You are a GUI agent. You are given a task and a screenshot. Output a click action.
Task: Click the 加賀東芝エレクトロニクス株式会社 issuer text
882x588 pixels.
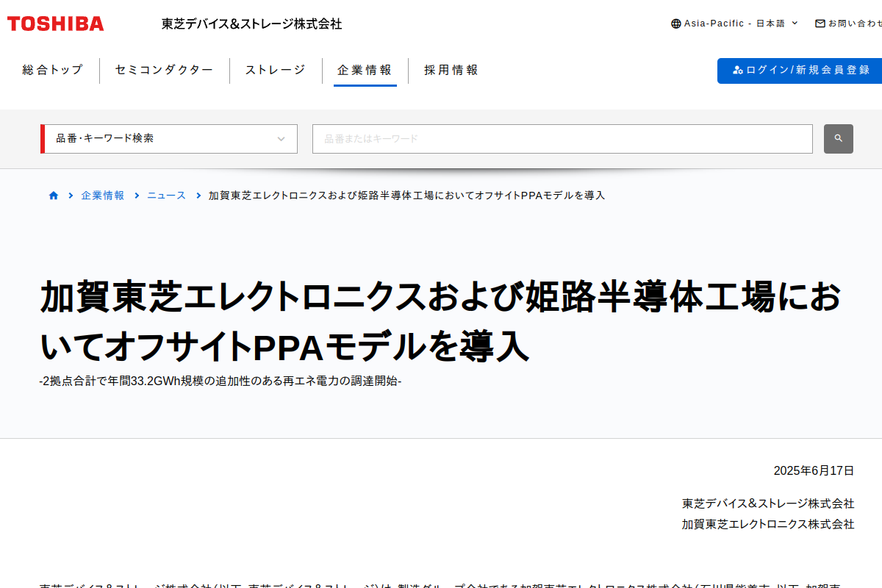(768, 524)
